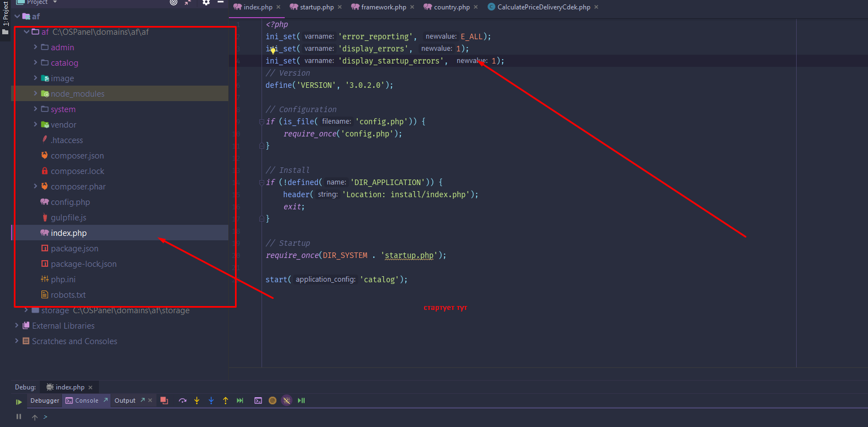
Task: Click the red Stop debugging icon
Action: click(164, 400)
